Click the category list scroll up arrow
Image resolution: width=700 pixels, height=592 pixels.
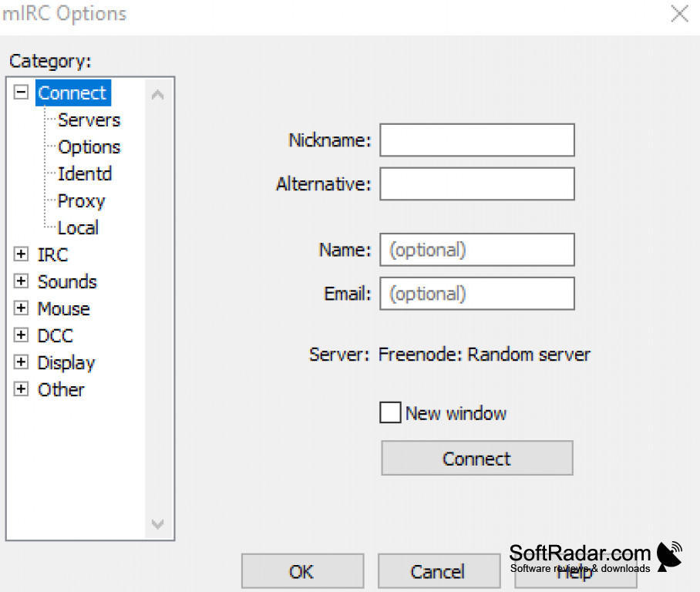(x=157, y=95)
